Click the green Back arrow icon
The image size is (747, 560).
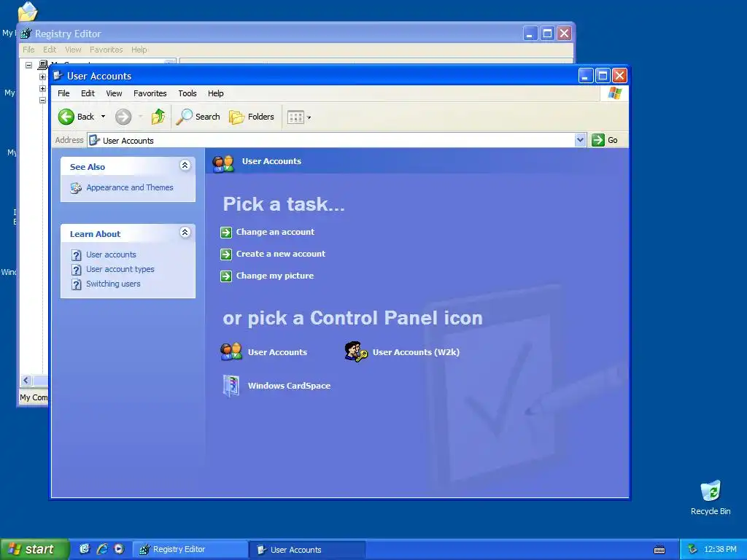tap(66, 117)
